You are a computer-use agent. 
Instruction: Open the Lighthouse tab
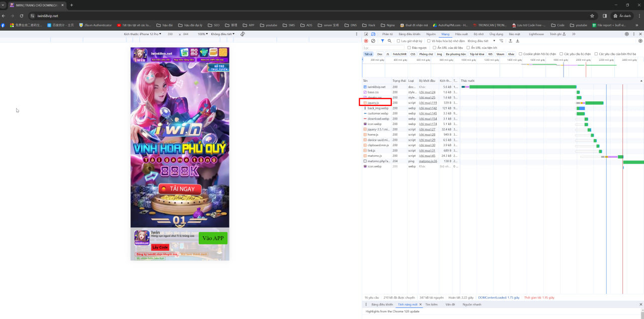536,34
